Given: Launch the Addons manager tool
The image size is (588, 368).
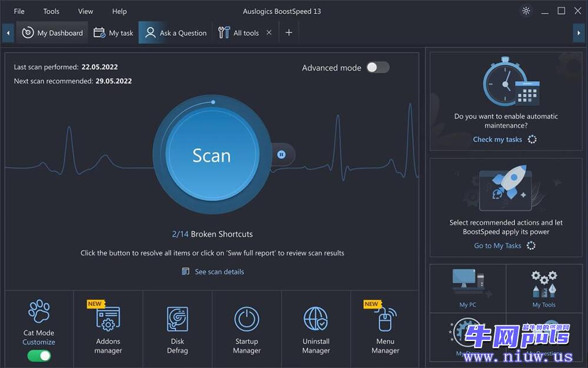Looking at the screenshot, I should pyautogui.click(x=108, y=329).
